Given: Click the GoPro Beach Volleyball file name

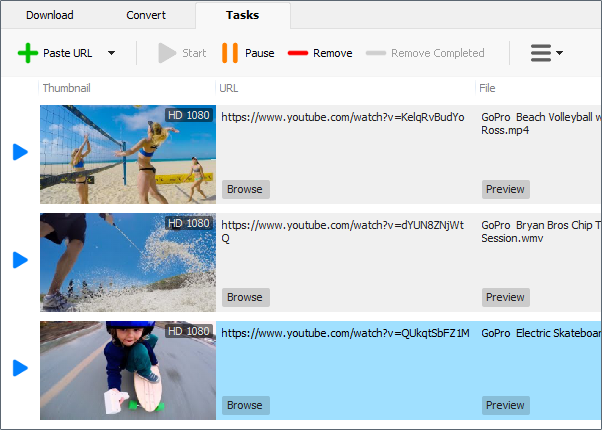Looking at the screenshot, I should tap(541, 124).
